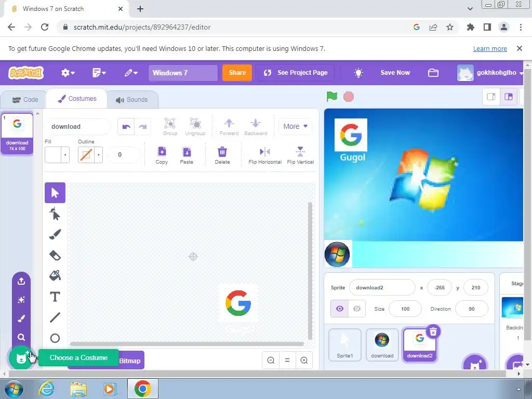Screen dimensions: 532x399
Task: Select the Sprite1 sprite thumbnail
Action: [345, 345]
